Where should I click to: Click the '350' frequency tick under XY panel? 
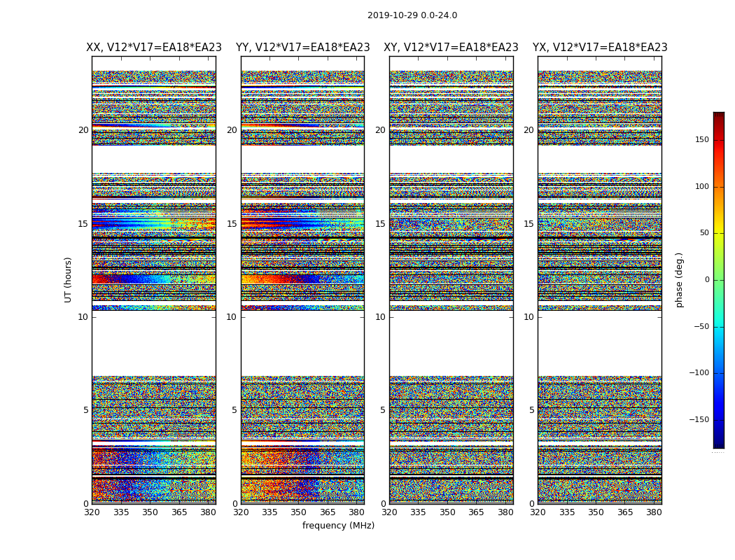point(447,512)
